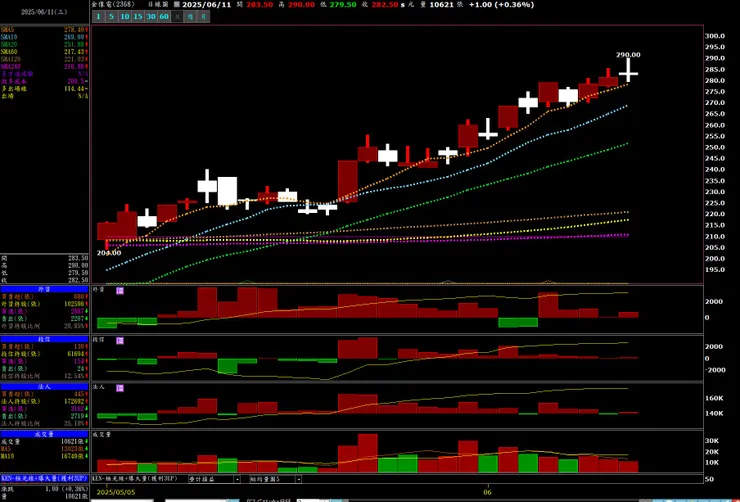Click the MA5 volume row
This screenshot has height=502, width=740.
(x=44, y=449)
